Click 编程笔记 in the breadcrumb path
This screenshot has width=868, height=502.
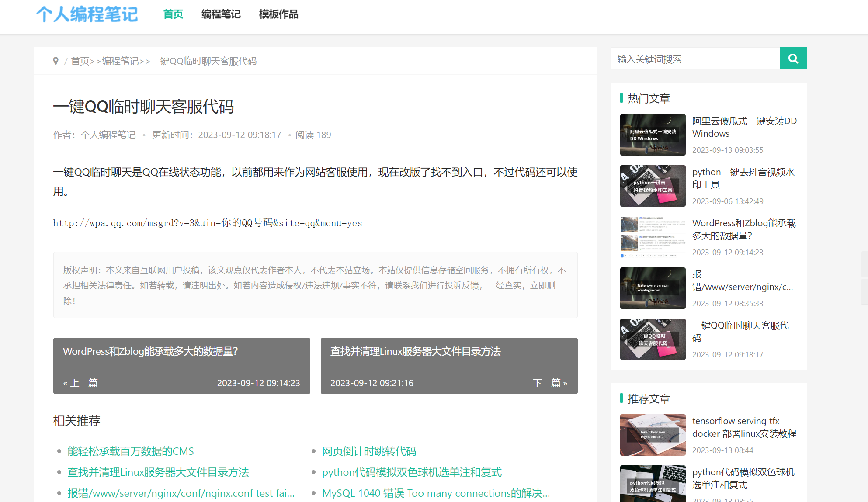point(120,61)
